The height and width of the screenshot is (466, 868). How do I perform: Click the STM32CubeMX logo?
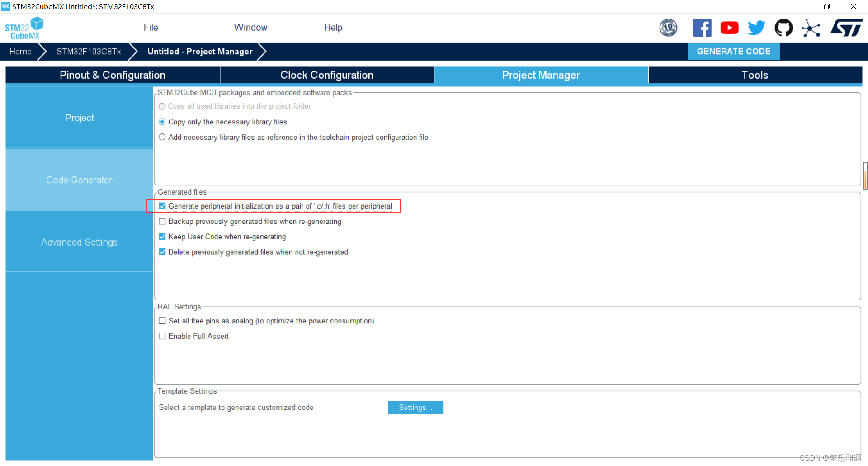(x=24, y=28)
